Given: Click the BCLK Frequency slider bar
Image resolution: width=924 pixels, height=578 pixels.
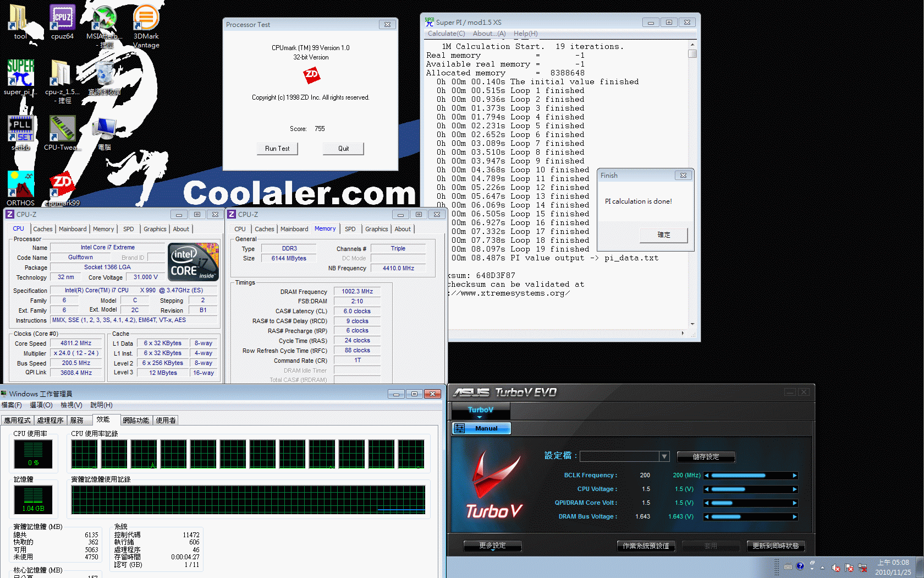Looking at the screenshot, I should (751, 476).
